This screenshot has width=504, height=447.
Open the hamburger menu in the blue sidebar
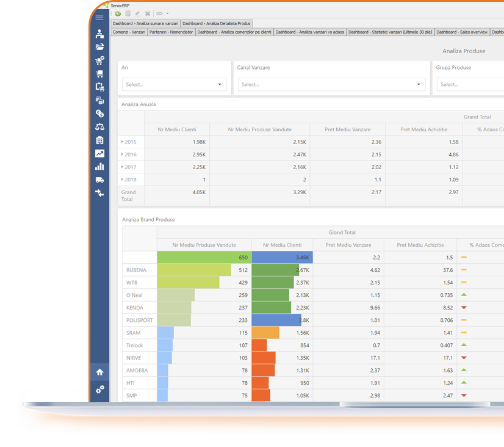pos(99,17)
